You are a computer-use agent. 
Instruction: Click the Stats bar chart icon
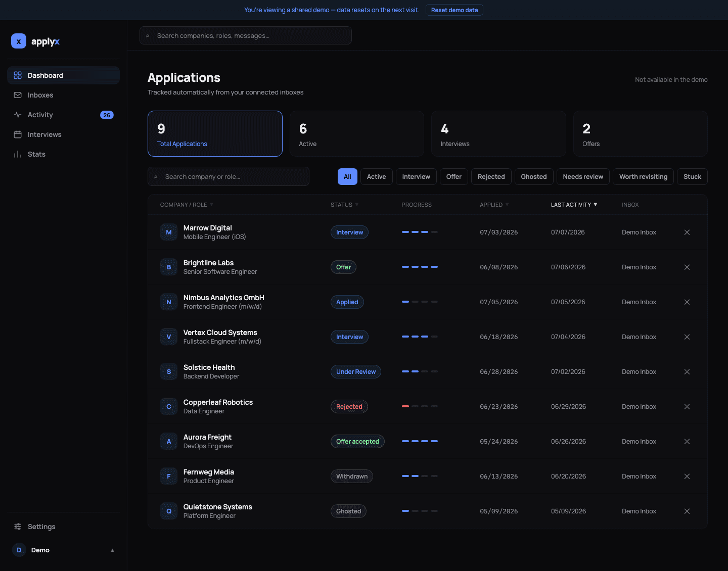(18, 154)
